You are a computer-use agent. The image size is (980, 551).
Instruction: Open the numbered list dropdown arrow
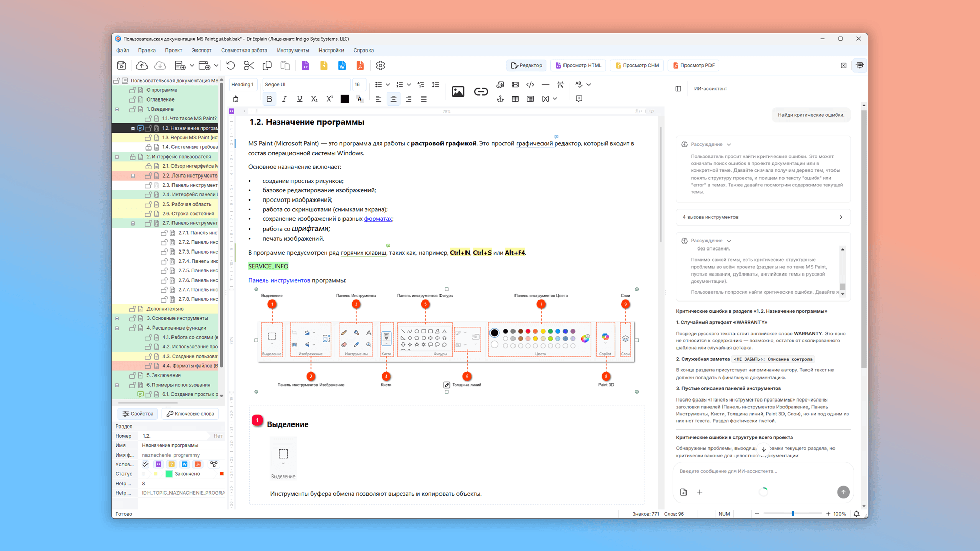409,85
